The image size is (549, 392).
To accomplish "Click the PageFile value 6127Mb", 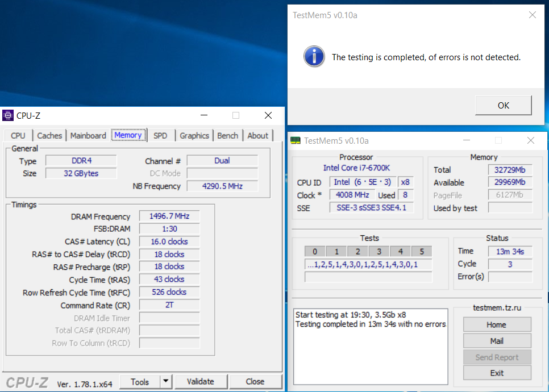I will tap(510, 195).
